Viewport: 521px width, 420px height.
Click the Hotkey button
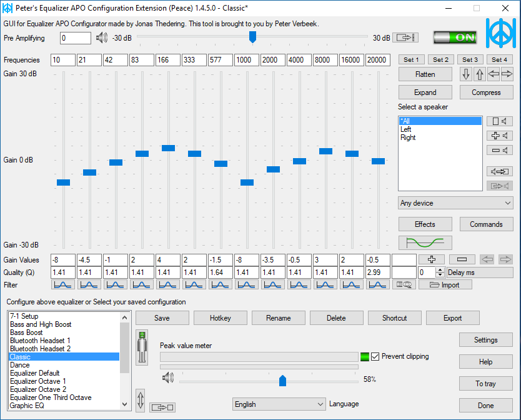point(221,318)
